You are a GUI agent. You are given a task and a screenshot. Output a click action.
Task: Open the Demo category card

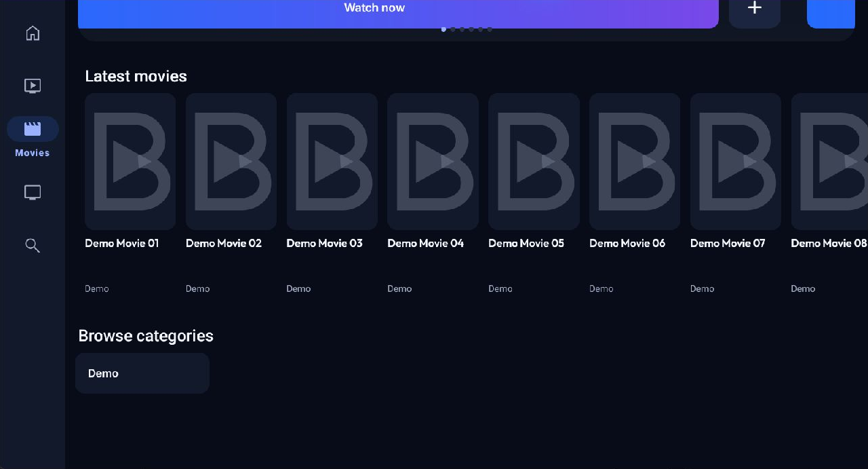(x=142, y=373)
